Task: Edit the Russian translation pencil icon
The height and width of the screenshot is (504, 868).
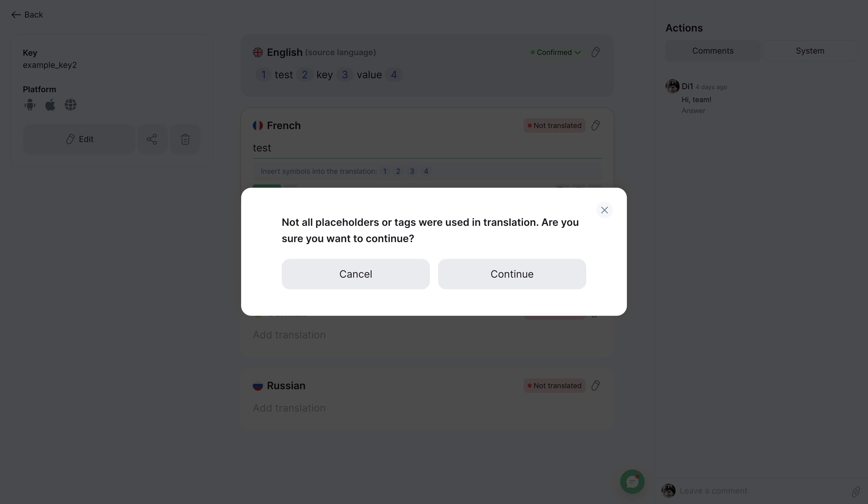Action: (595, 385)
